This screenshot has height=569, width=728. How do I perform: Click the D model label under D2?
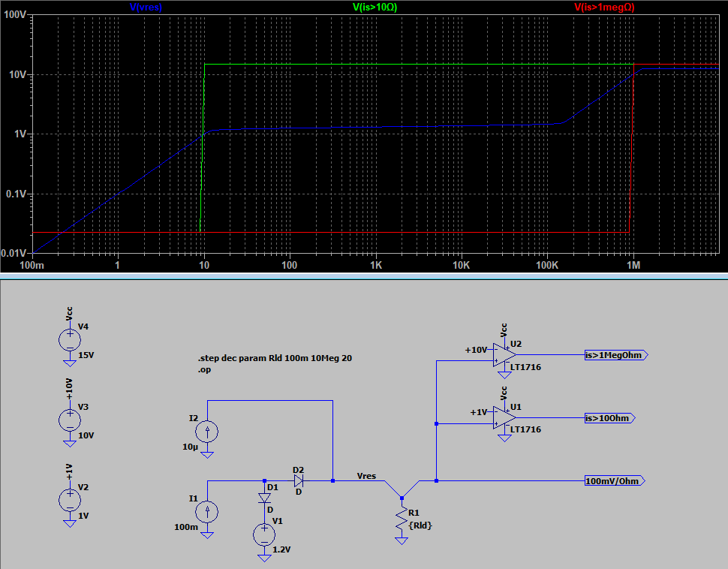299,492
